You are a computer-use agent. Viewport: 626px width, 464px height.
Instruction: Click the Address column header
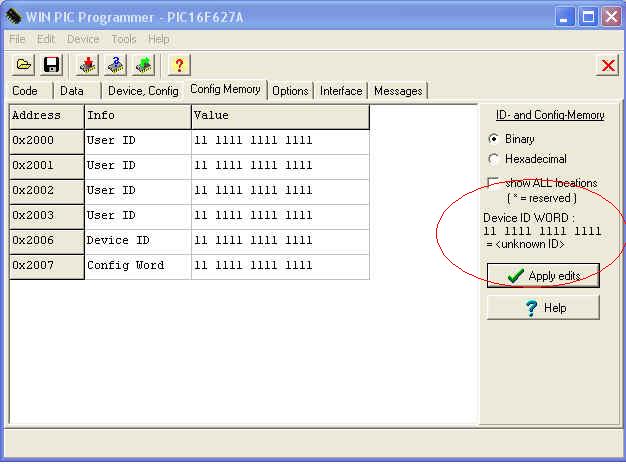47,117
